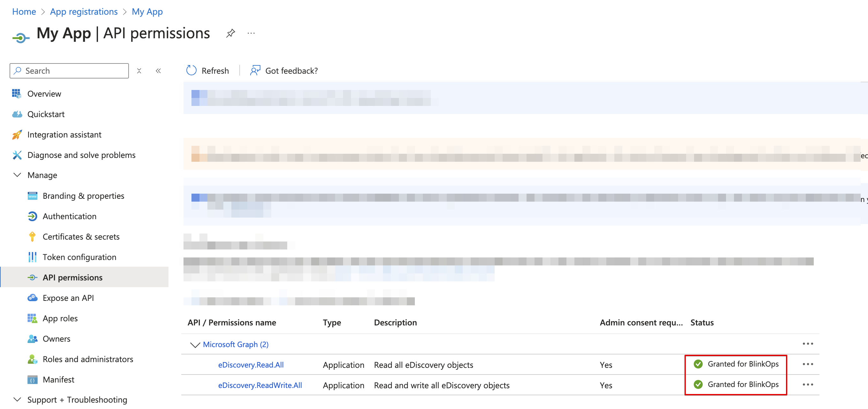This screenshot has width=868, height=409.
Task: Click the Admin consent requ... column header
Action: pyautogui.click(x=641, y=323)
